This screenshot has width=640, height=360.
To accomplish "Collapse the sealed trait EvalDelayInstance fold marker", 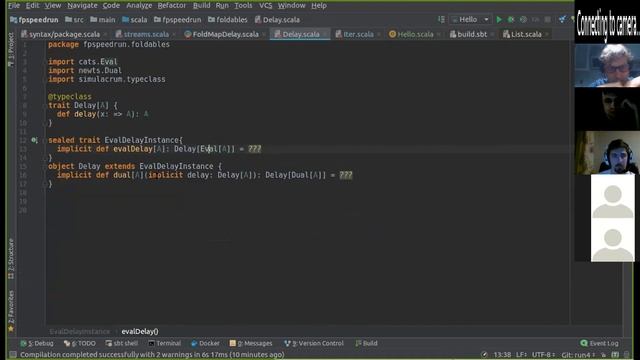I will 44,140.
